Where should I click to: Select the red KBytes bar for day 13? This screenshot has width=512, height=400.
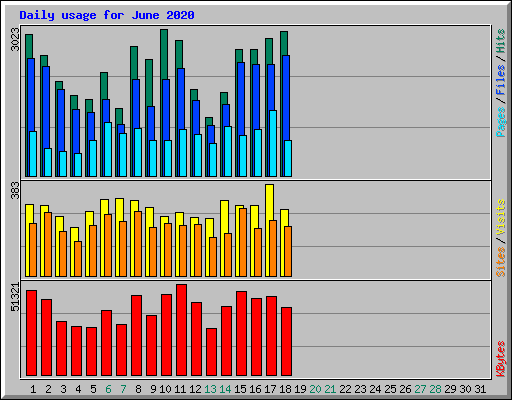click(x=211, y=352)
